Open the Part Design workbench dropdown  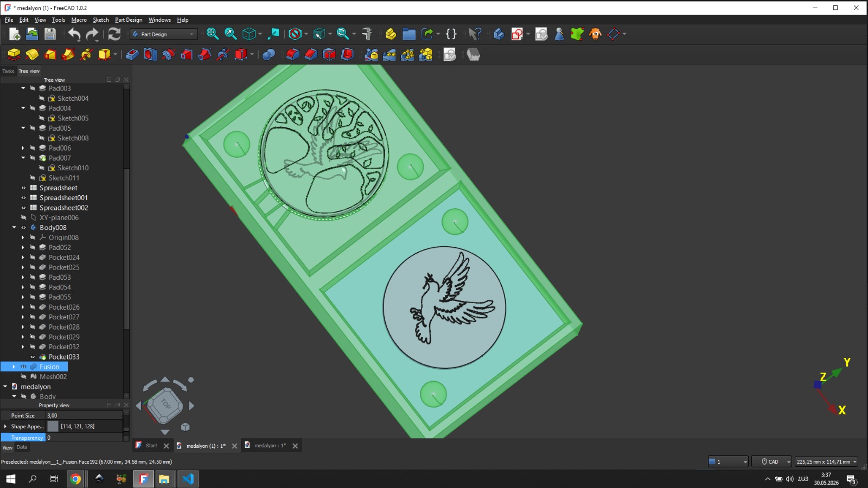[x=163, y=34]
